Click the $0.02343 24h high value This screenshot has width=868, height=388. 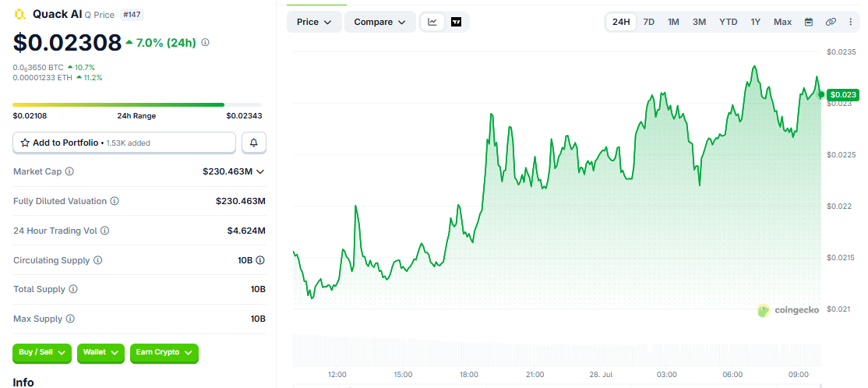[244, 115]
